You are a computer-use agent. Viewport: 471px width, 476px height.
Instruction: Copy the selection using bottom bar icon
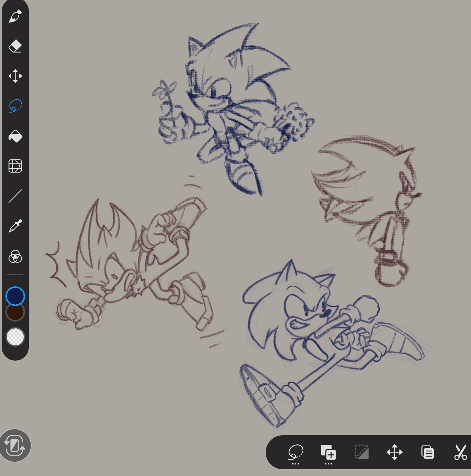click(427, 452)
